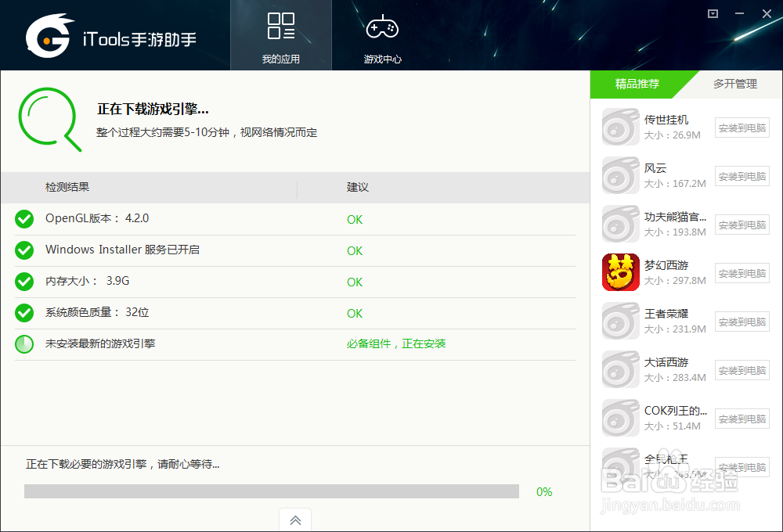Click the 内存大小： 3.9G text
This screenshot has width=783, height=532.
coord(88,281)
